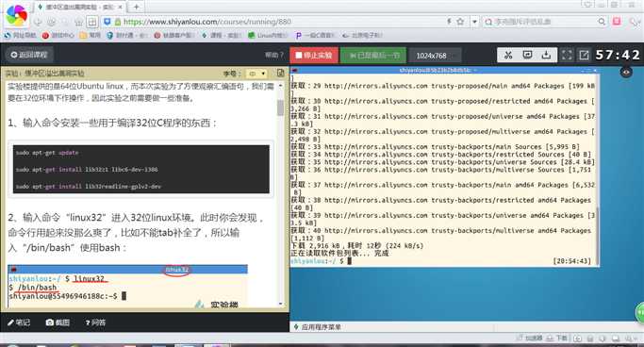644x347 pixels.
Task: Click the embedded linux32 terminal screenshot
Action: pos(127,287)
